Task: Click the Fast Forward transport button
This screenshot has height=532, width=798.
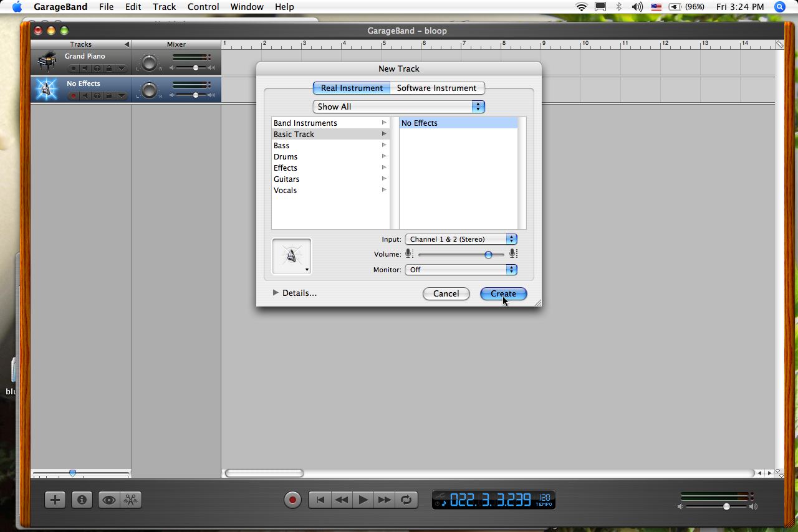Action: [385, 500]
